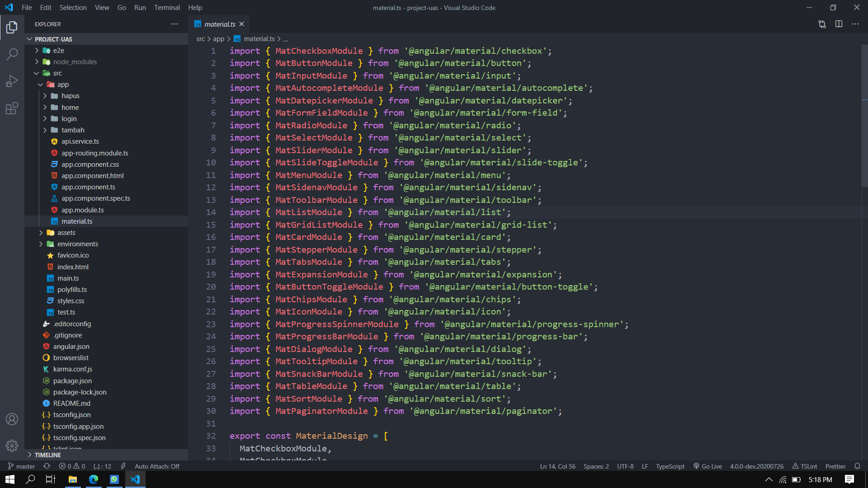This screenshot has height=488, width=868.
Task: Collapse the src folder
Action: tap(106, 73)
